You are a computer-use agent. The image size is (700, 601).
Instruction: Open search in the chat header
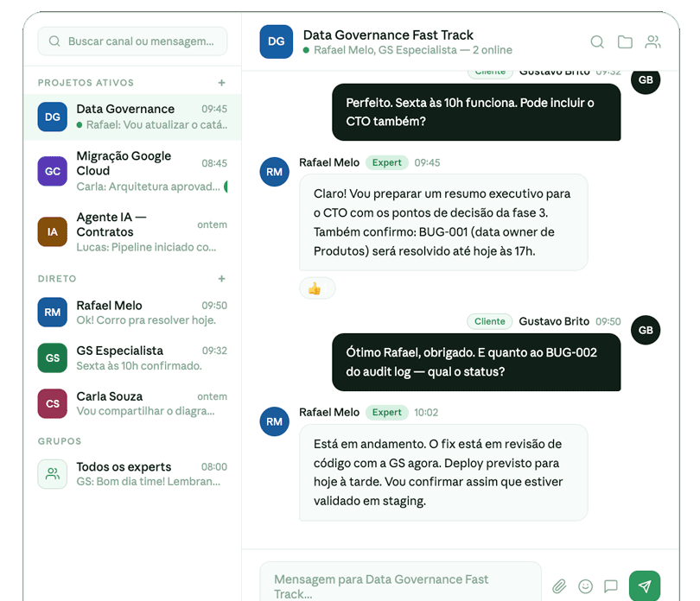(x=597, y=42)
